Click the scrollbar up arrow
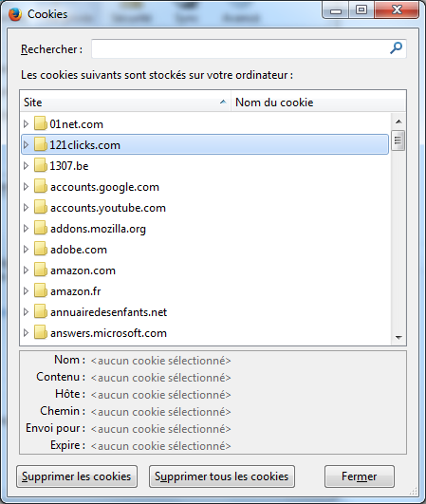The image size is (426, 504). click(x=398, y=121)
